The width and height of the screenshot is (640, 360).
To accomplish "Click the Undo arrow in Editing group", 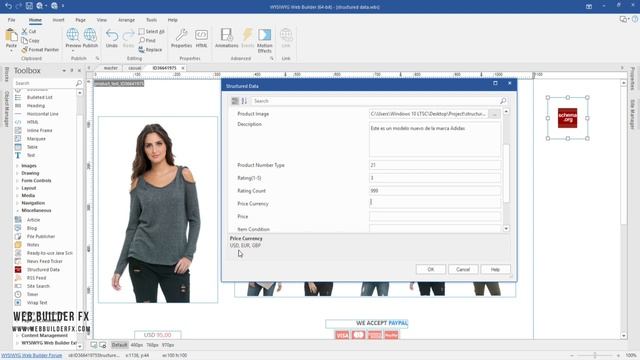I will (112, 36).
